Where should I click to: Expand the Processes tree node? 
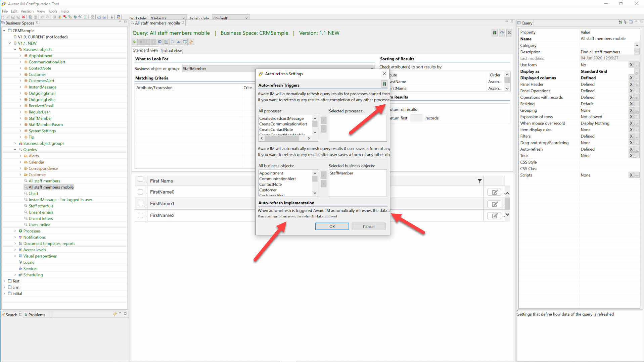(x=15, y=231)
